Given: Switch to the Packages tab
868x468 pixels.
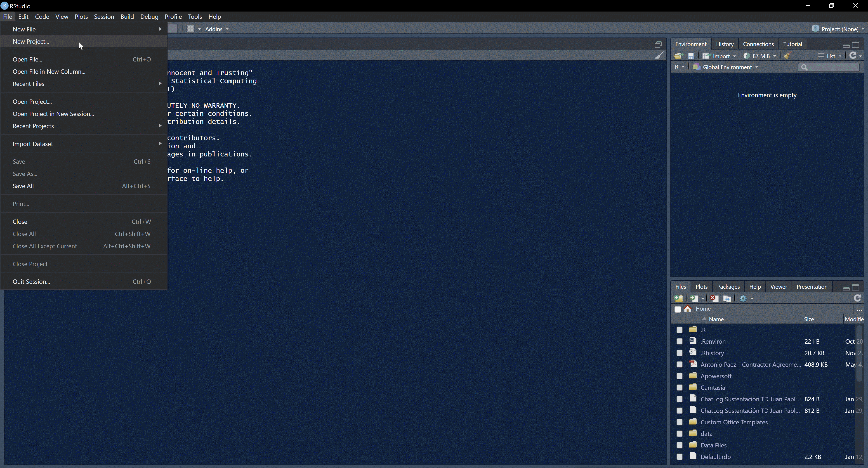Looking at the screenshot, I should (728, 287).
